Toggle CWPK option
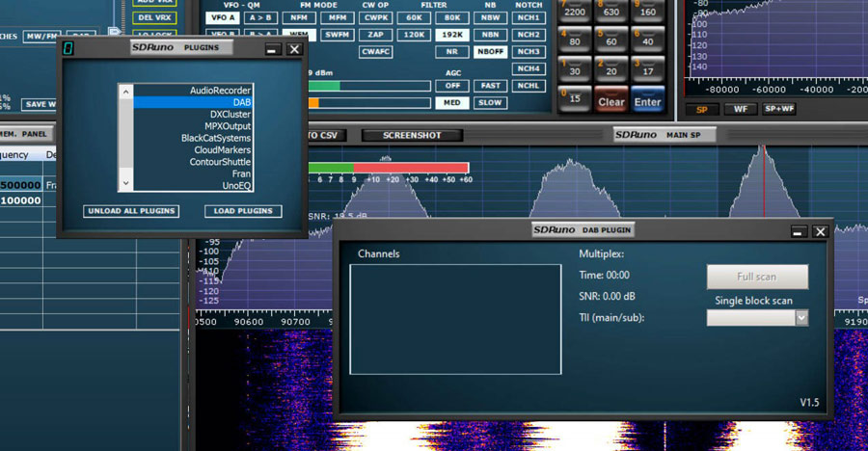Viewport: 868px width, 451px height. click(376, 17)
